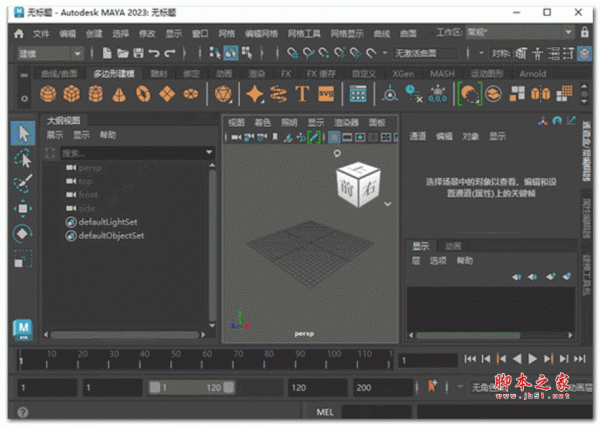The width and height of the screenshot is (600, 426).
Task: Create a polygon sphere from the shelf
Action: pyautogui.click(x=48, y=94)
